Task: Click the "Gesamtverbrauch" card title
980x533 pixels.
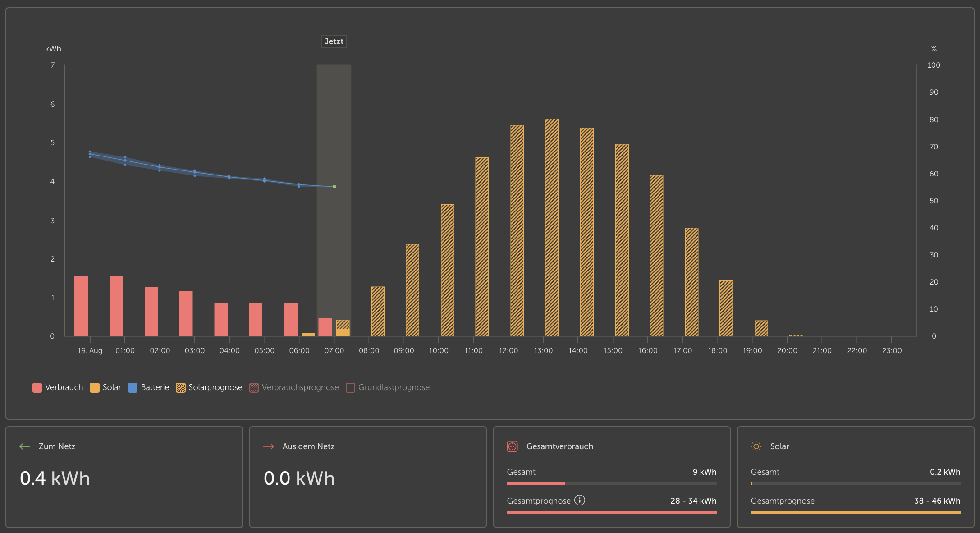Action: click(560, 446)
